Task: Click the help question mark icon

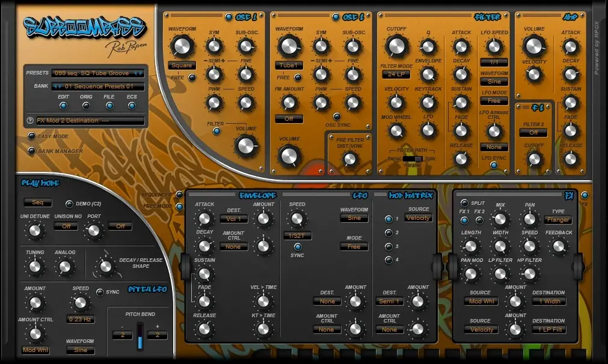Action: [30, 120]
